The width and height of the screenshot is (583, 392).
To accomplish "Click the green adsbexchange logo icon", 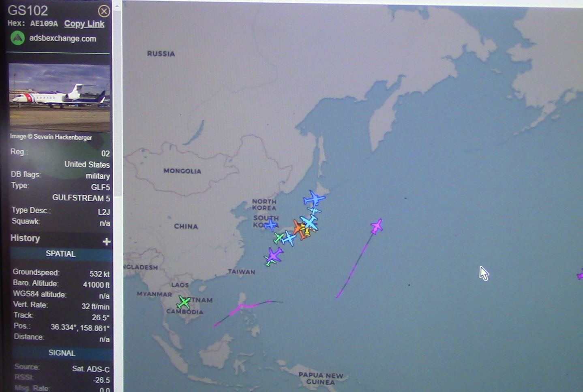I will click(17, 38).
